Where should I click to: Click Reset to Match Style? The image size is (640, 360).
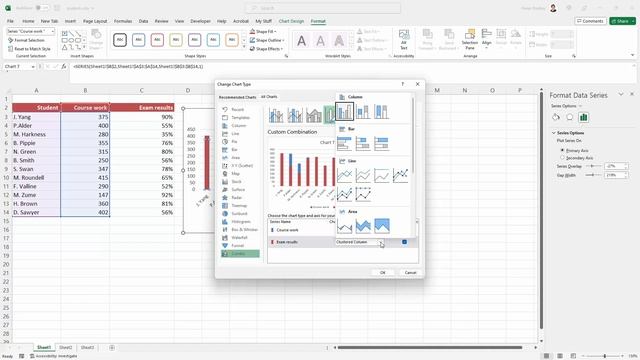point(29,49)
